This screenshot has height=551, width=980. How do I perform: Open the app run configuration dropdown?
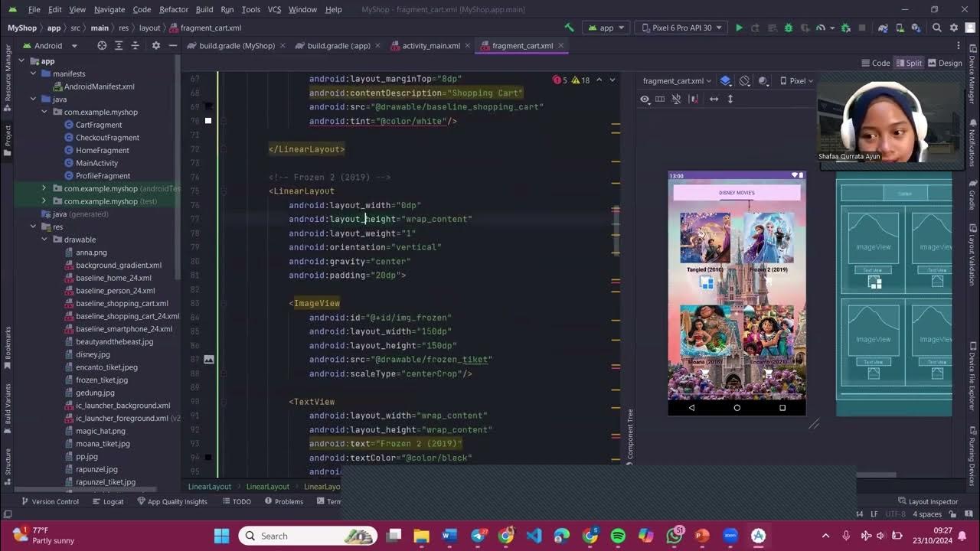pyautogui.click(x=606, y=28)
